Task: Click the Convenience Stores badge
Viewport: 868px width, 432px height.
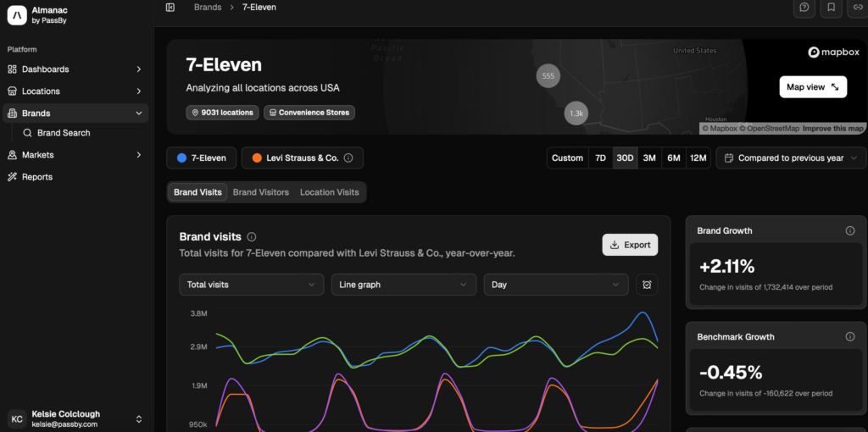Action: pos(309,113)
